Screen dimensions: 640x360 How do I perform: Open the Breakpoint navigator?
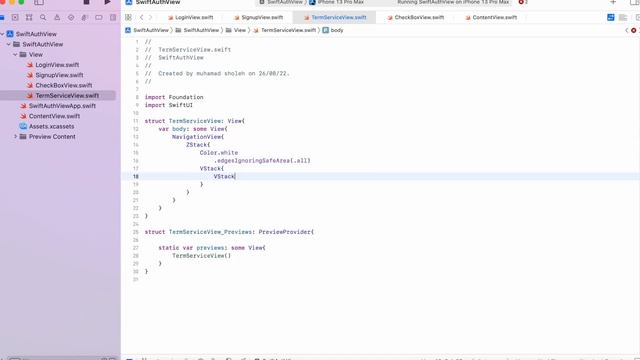pyautogui.click(x=99, y=18)
